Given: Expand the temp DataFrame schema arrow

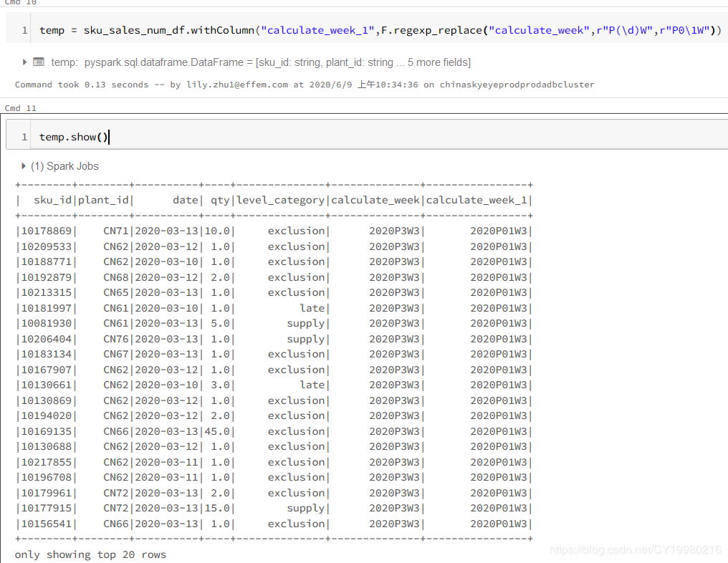Looking at the screenshot, I should 24,62.
